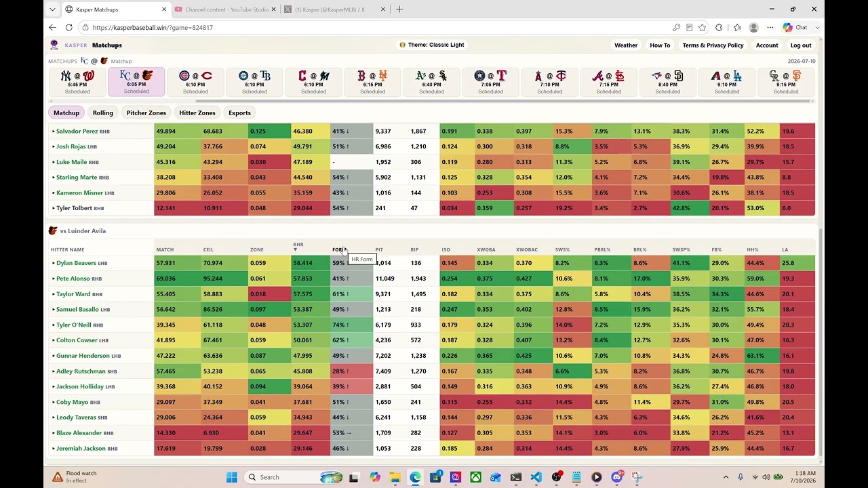Open the immersive reader icon in address bar
Screen dimensions: 868x488
pos(689,27)
